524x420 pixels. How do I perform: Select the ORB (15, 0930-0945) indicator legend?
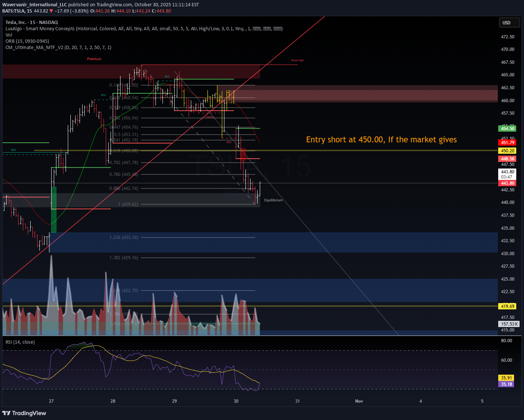tap(27, 41)
